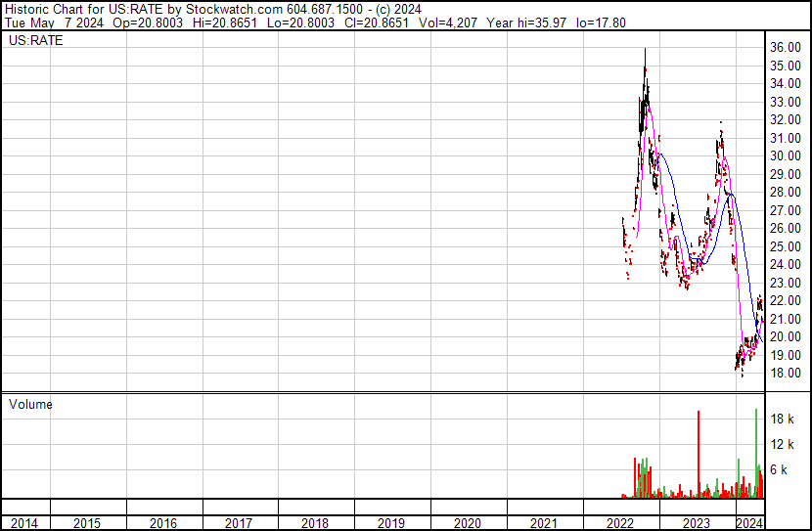Click the 34.00 price axis value
Viewport: 812px width, 531px height.
(x=786, y=83)
